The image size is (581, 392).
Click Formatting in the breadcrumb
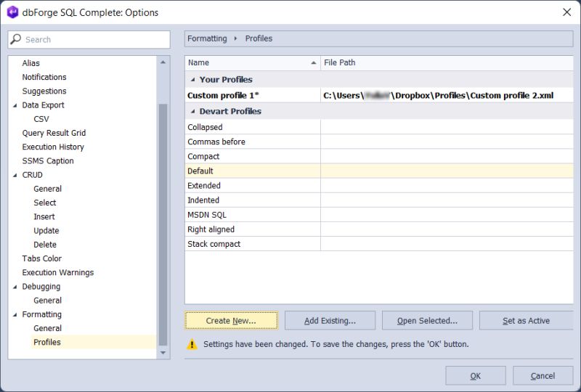207,38
